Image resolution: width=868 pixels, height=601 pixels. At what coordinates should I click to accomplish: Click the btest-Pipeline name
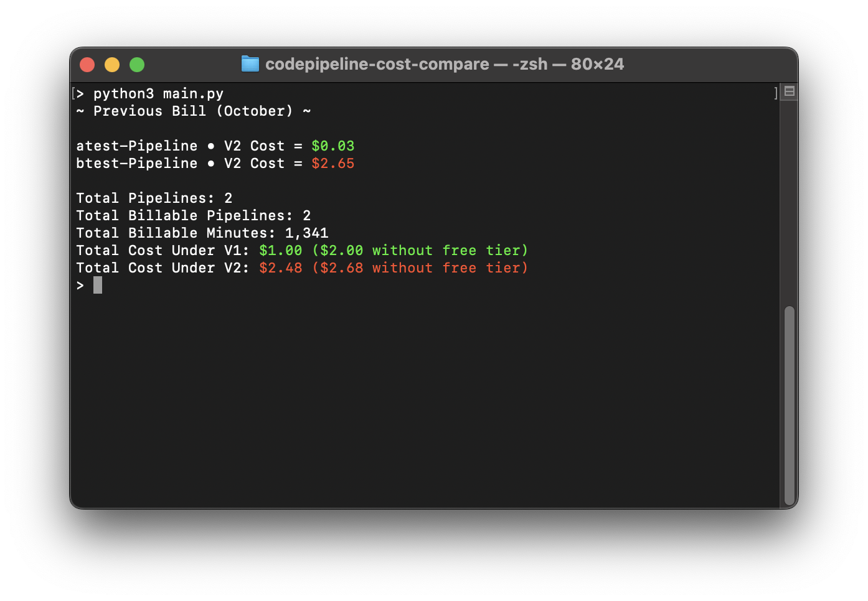coord(137,163)
